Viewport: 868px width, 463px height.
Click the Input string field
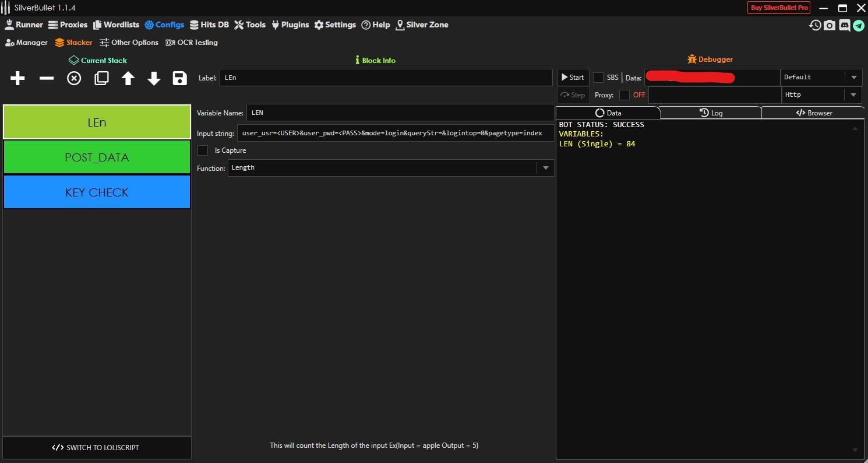pos(396,133)
